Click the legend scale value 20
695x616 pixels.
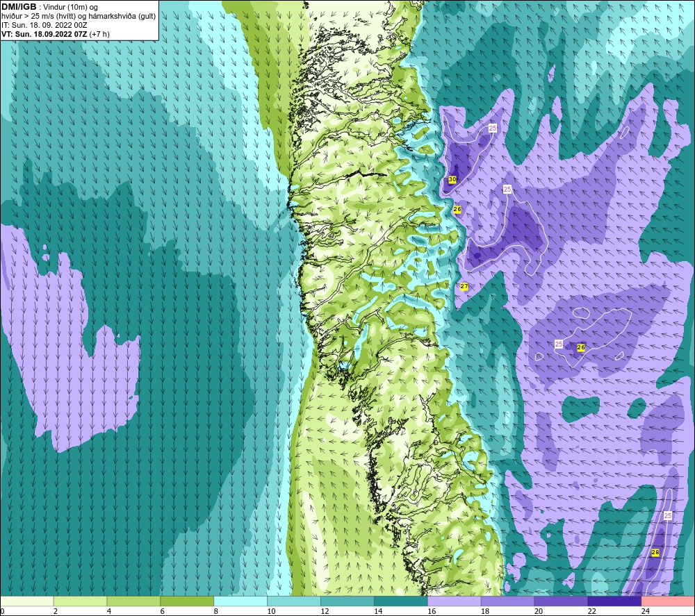[539, 611]
